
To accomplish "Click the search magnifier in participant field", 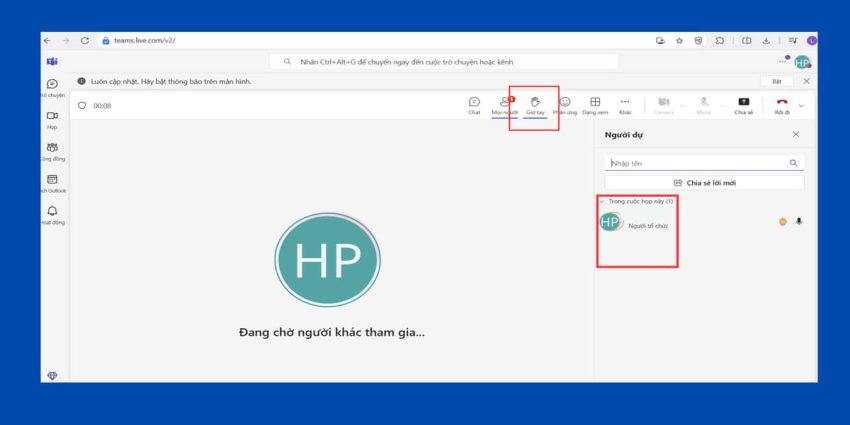I will click(793, 163).
